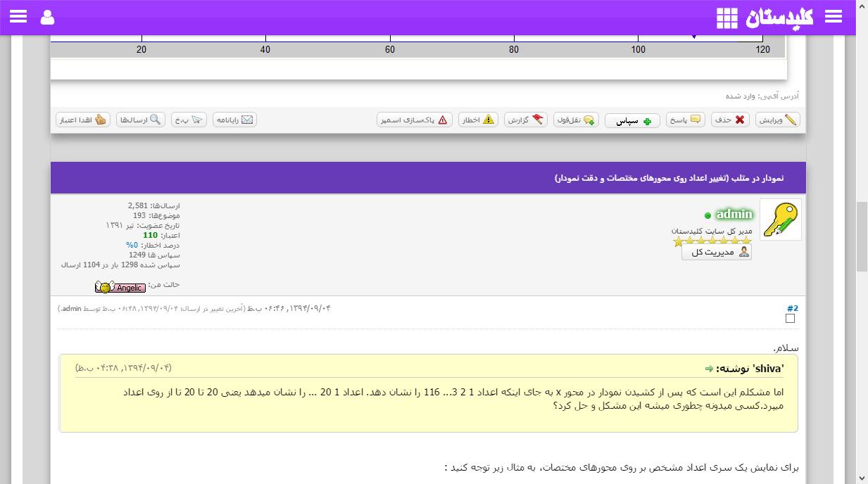Open the user account icon
This screenshot has width=868, height=484.
coord(47,17)
